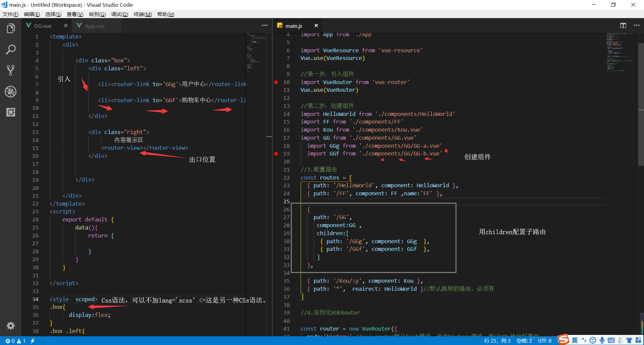This screenshot has width=644, height=345.
Task: Click the '<div class="box">' line in GG.vue
Action: point(103,60)
